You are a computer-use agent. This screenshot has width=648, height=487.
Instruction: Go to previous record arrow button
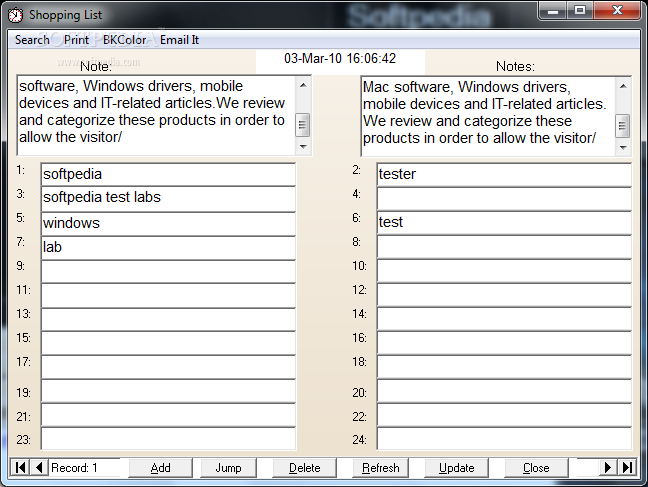tap(39, 468)
